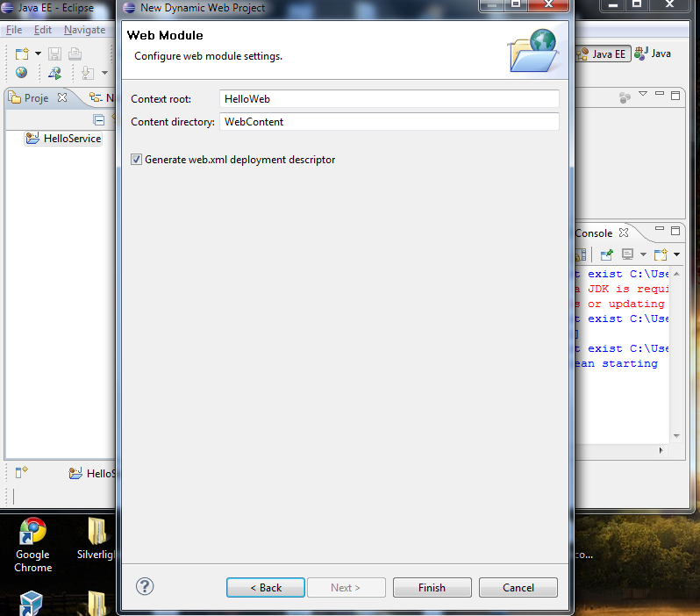This screenshot has width=700, height=616.
Task: Minimize the Console view
Action: [x=660, y=228]
